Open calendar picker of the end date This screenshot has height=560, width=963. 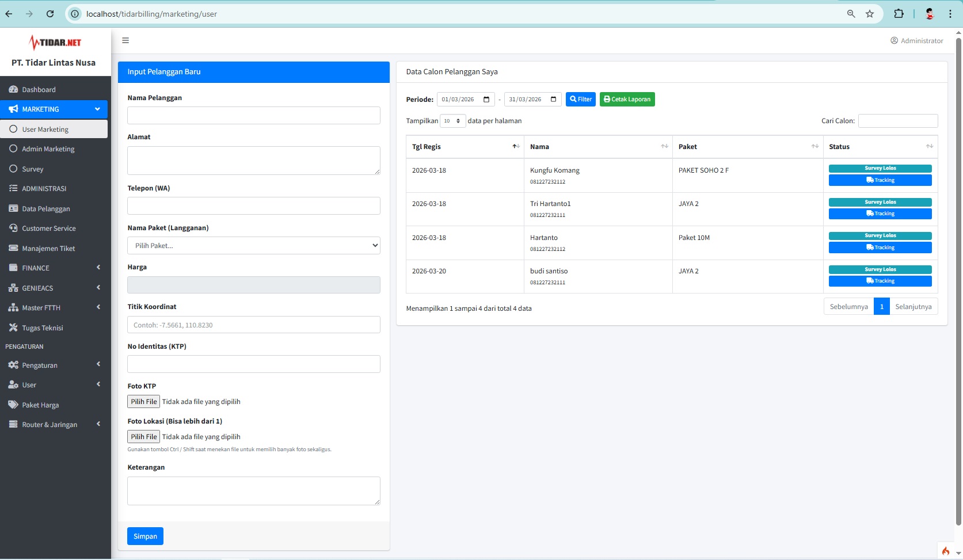[x=553, y=99]
